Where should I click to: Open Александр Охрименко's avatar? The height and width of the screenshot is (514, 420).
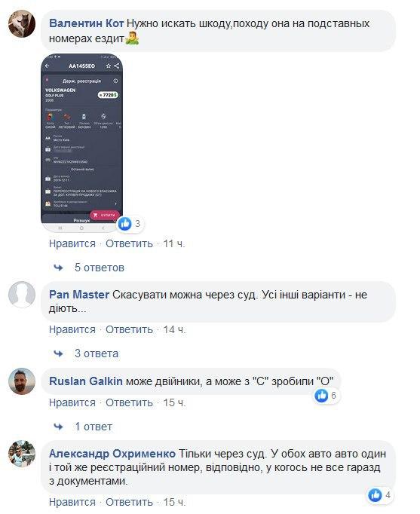click(x=22, y=454)
